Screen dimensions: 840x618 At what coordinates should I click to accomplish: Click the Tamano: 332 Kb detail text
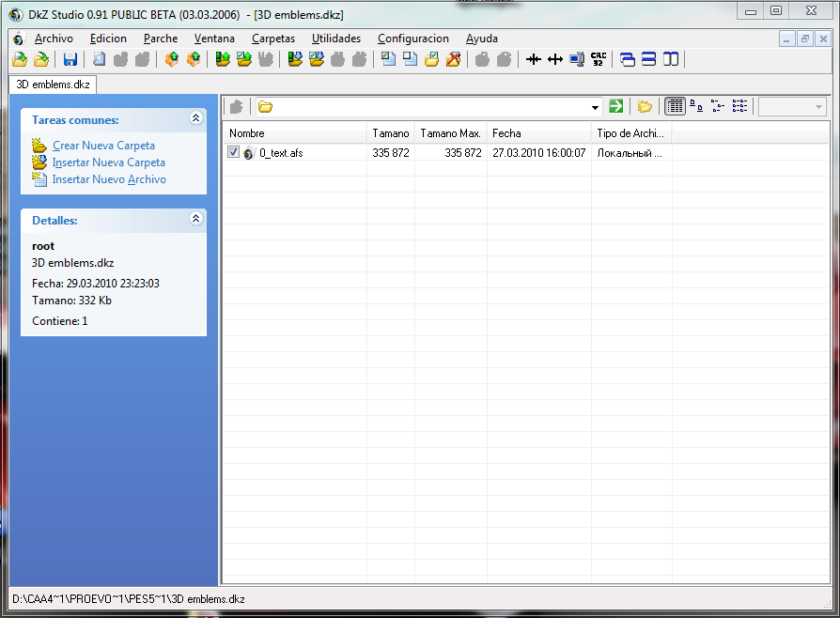coord(71,301)
